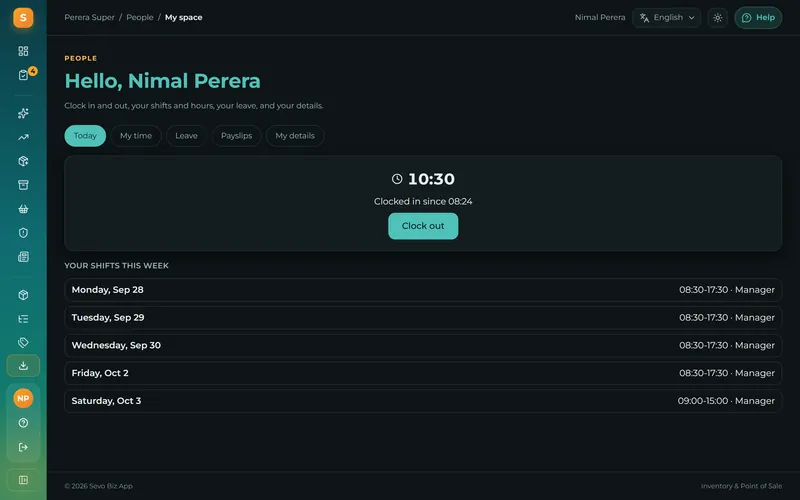The width and height of the screenshot is (800, 500).
Task: Switch to the Leave tab
Action: tap(186, 136)
